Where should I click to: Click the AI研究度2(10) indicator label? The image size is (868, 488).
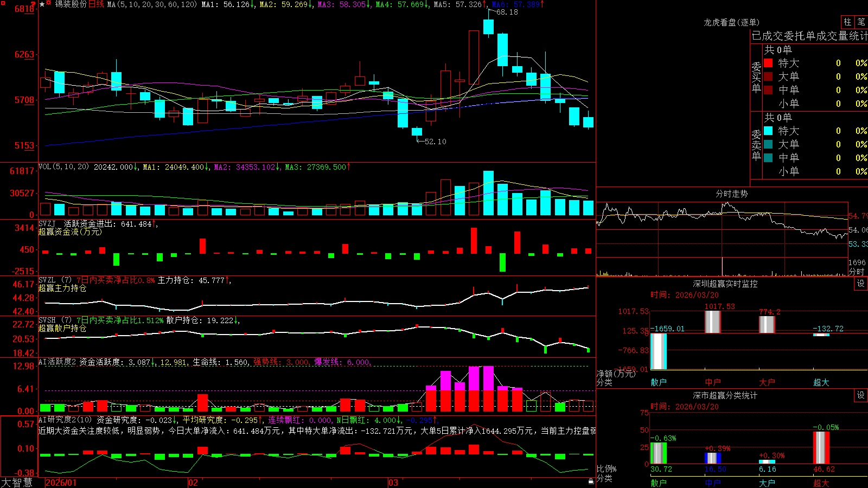pos(65,420)
